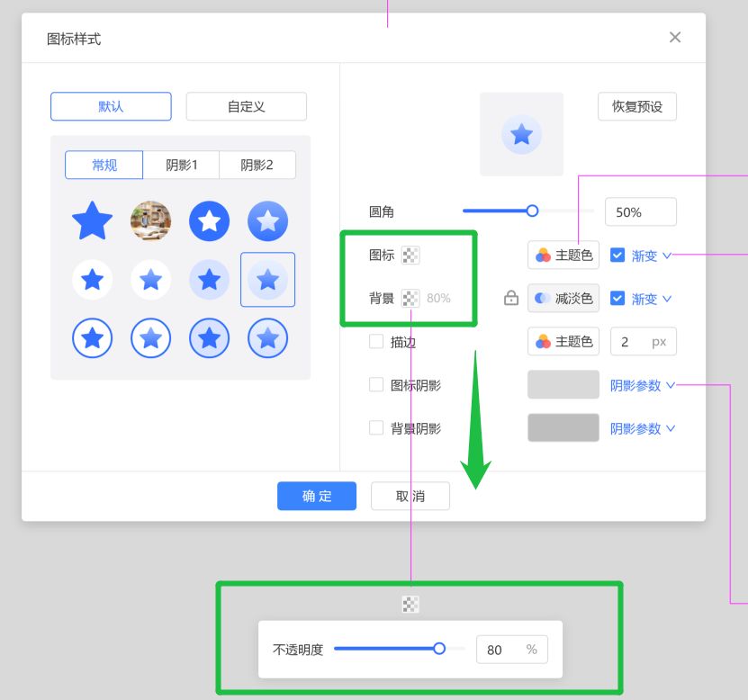This screenshot has height=700, width=748.
Task: Click the 不透明度 slider handle
Action: [x=439, y=649]
